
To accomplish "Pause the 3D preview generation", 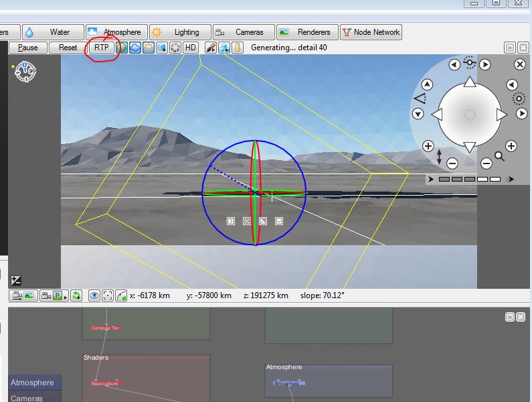I will [x=28, y=48].
